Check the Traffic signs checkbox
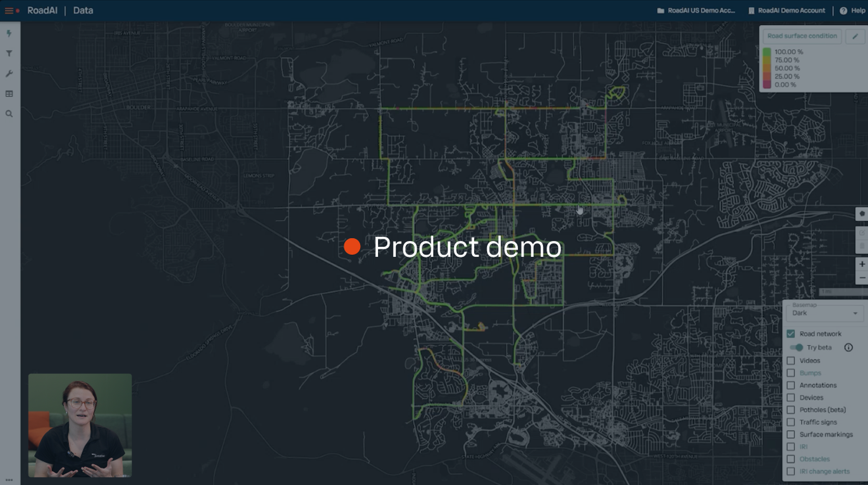This screenshot has width=868, height=485. [x=790, y=422]
